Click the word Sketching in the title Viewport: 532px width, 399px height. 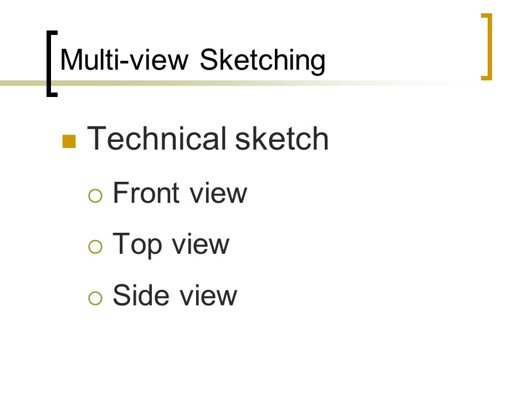262,60
